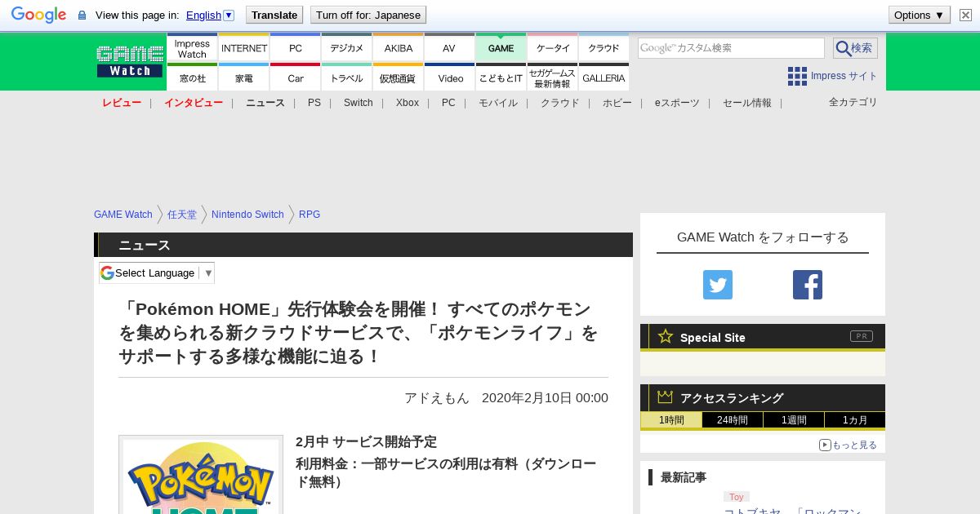This screenshot has height=514, width=980.
Task: Open the モバイル category
Action: tap(498, 103)
